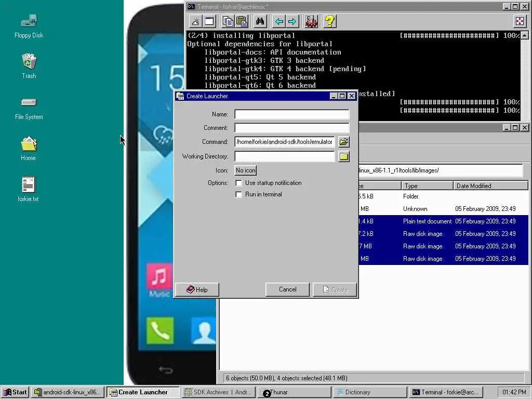Toggle fullscreen icon in Terminal toolbar
Screen dimensions: 532x399
[520, 21]
